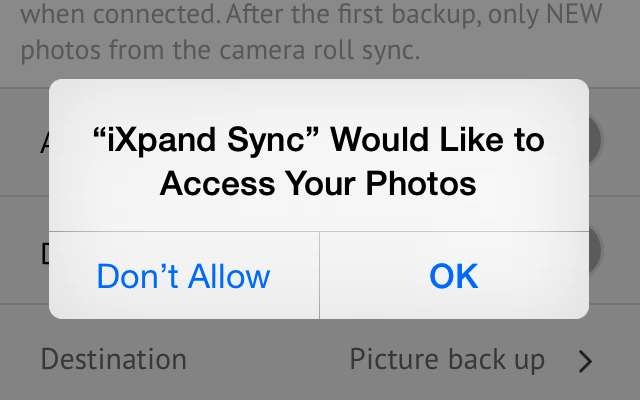Tap empty space in the Destination row
The width and height of the screenshot is (640, 400).
(265, 361)
